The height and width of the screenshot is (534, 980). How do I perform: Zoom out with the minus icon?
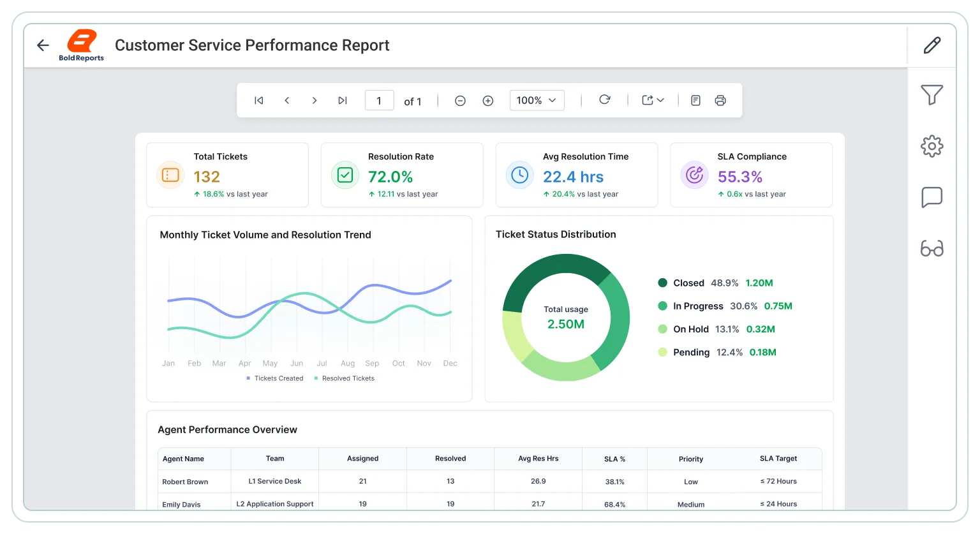460,101
